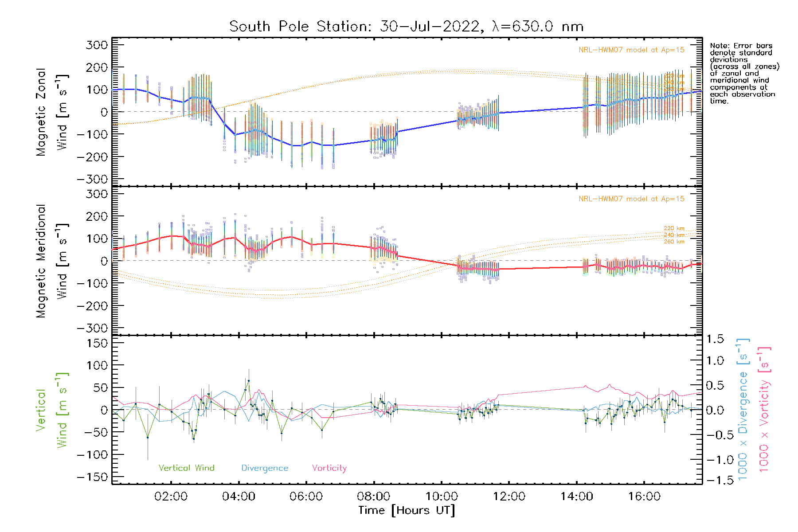Click the 1.5 tick on right axis
Image resolution: width=798 pixels, height=532 pixels.
[x=715, y=339]
